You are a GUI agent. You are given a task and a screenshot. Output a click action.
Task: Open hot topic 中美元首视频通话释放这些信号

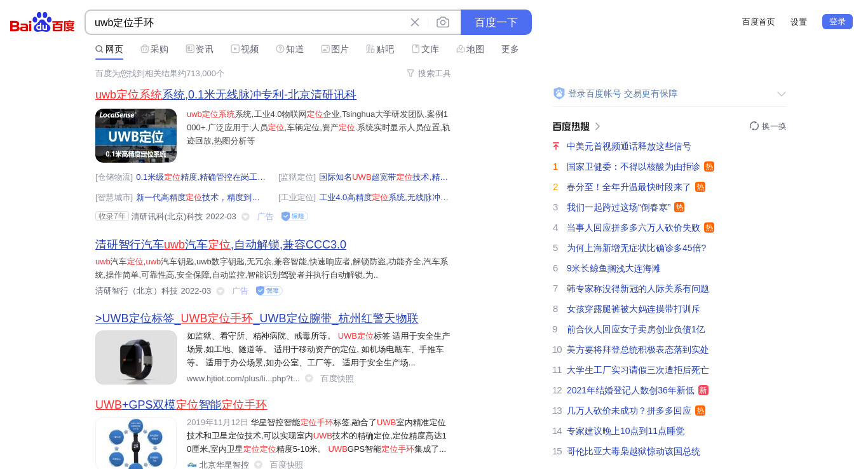click(629, 146)
